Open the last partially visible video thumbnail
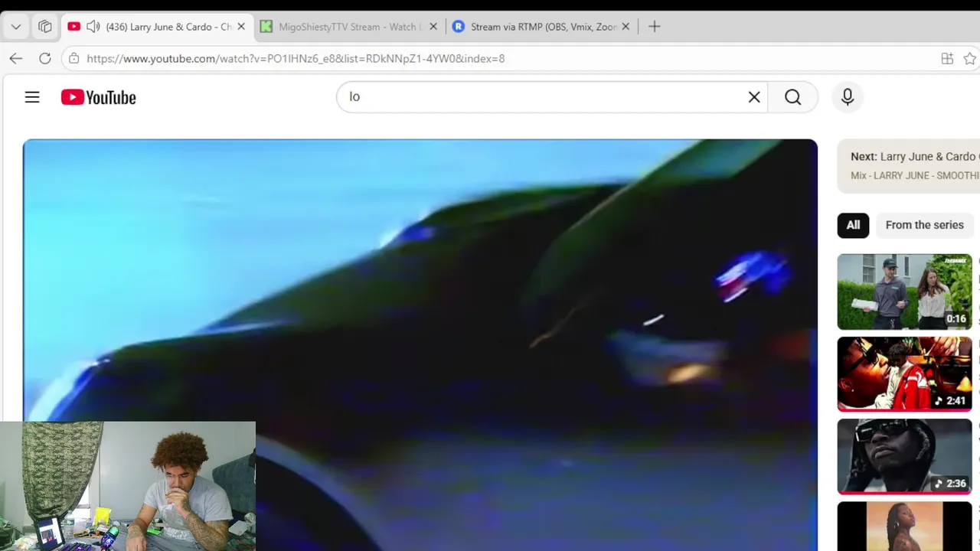Viewport: 980px width, 551px height. point(904,527)
